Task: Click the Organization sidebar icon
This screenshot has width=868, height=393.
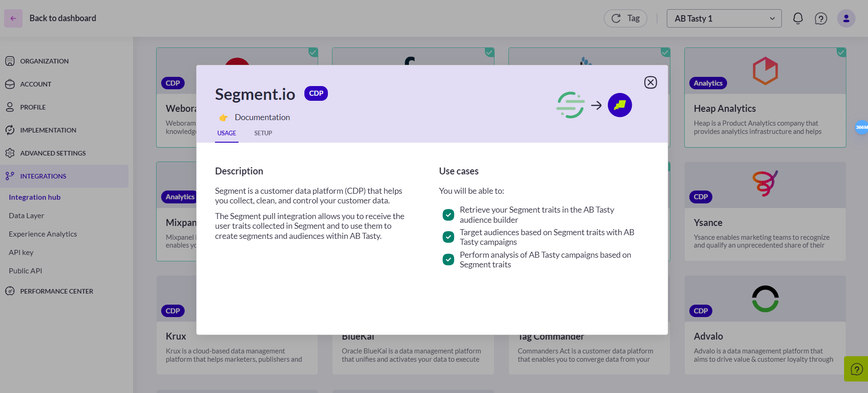Action: coord(10,61)
